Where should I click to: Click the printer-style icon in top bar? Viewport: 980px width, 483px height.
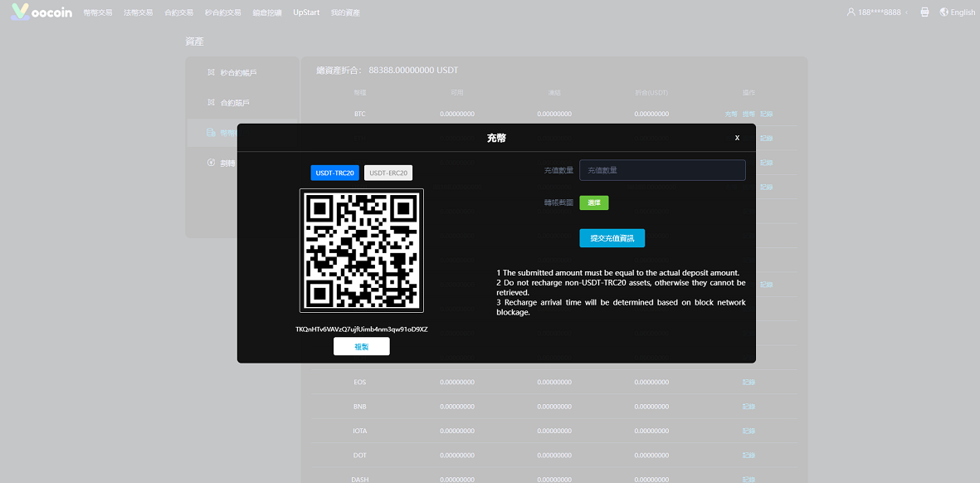tap(924, 12)
